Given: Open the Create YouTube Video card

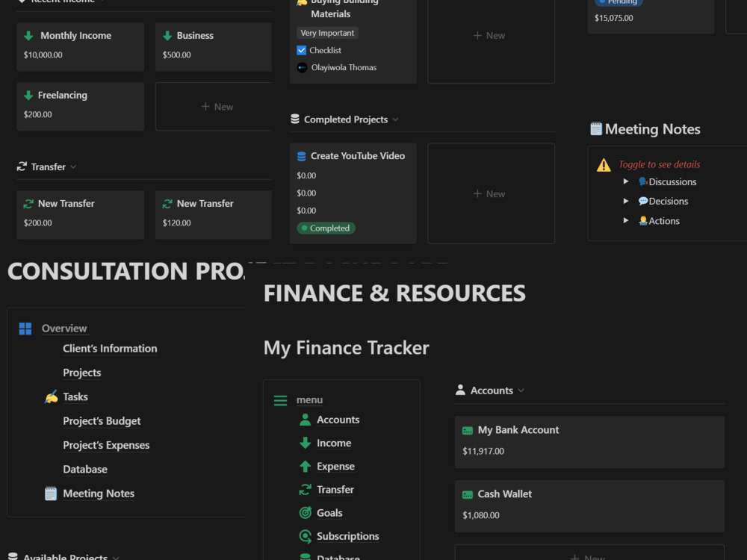Looking at the screenshot, I should [353, 193].
